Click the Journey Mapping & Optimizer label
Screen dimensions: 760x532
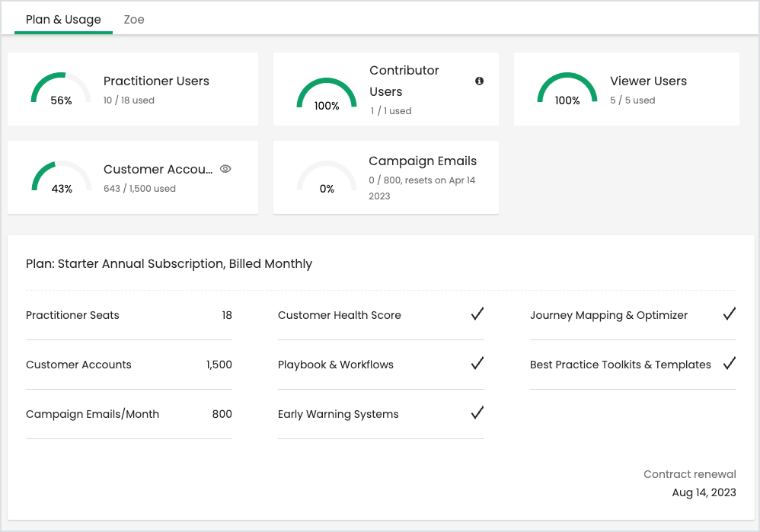[x=608, y=315]
